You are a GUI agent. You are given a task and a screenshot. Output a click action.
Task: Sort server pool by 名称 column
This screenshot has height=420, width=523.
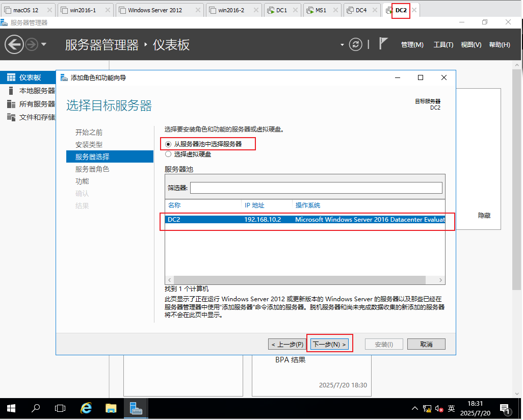click(x=174, y=205)
